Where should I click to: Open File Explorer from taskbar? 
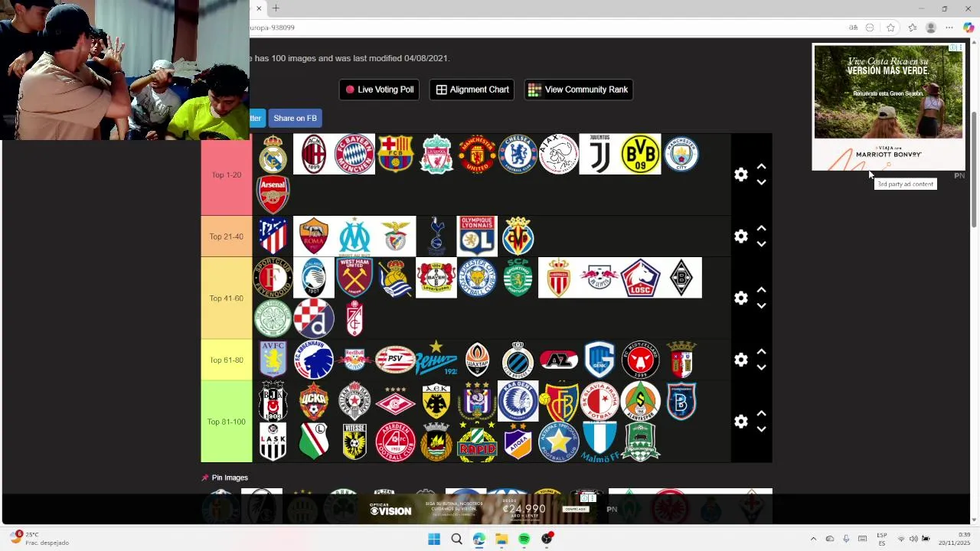click(x=501, y=539)
